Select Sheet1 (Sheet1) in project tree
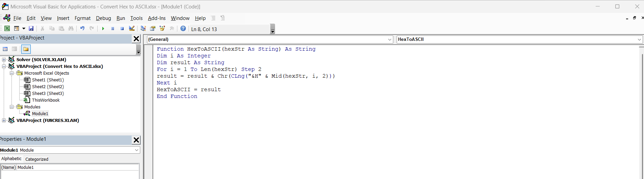The image size is (644, 179). [48, 80]
